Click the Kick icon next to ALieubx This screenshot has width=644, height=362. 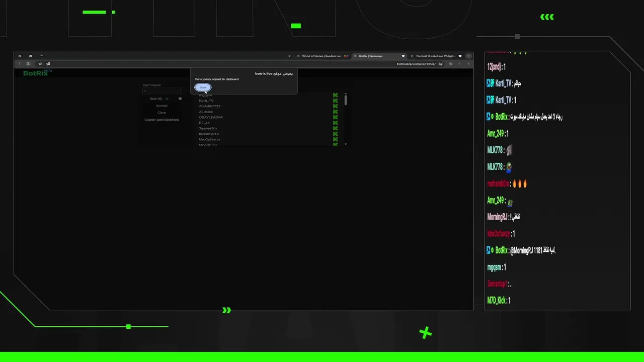coord(335,112)
